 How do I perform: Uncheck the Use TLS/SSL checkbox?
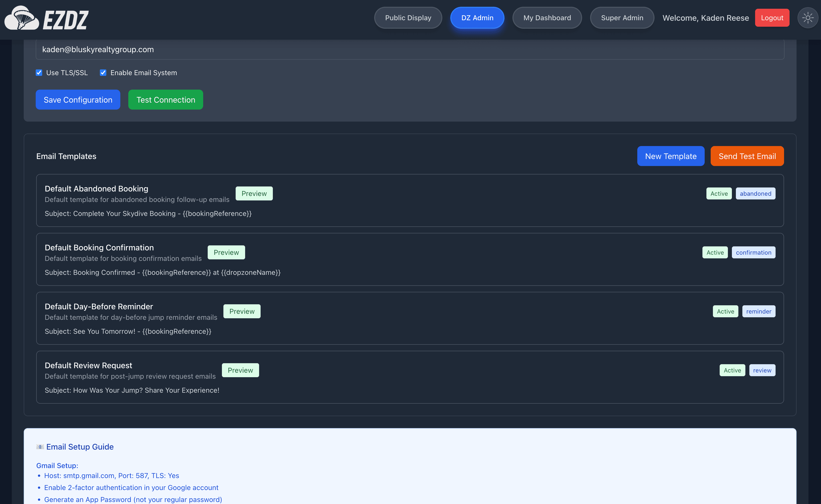point(39,72)
